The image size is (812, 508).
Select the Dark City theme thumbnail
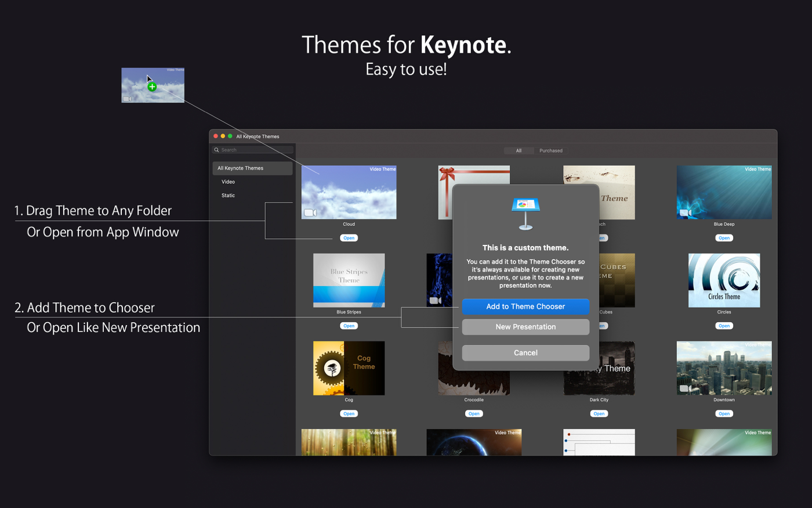pos(599,383)
